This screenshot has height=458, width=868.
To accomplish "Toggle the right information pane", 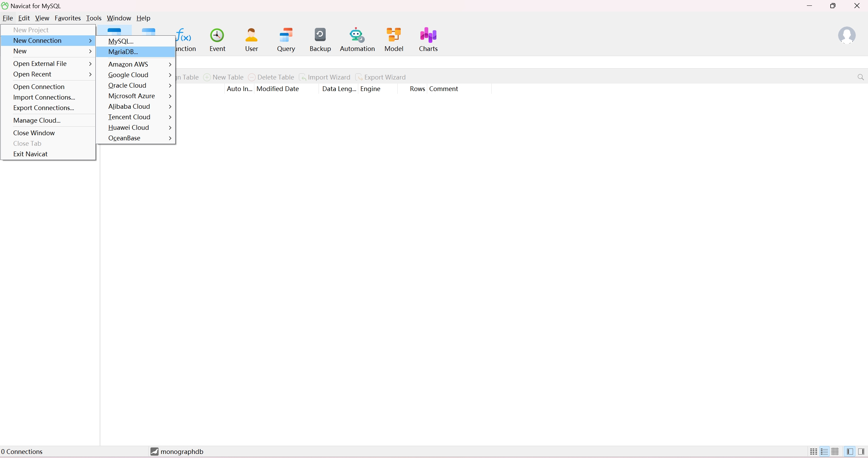I will 861,452.
